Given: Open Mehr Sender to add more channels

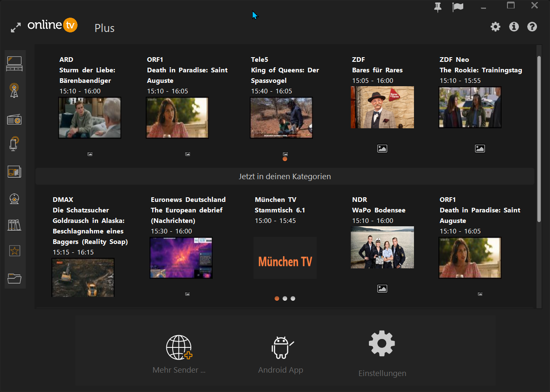Looking at the screenshot, I should pyautogui.click(x=179, y=352).
